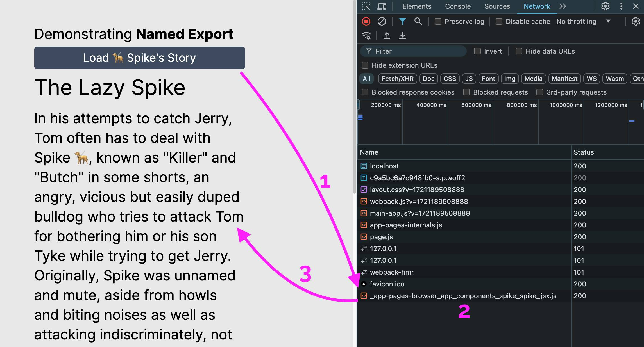The height and width of the screenshot is (347, 644).
Task: Click the spike_jsx.js chunk script icon
Action: [x=364, y=296]
